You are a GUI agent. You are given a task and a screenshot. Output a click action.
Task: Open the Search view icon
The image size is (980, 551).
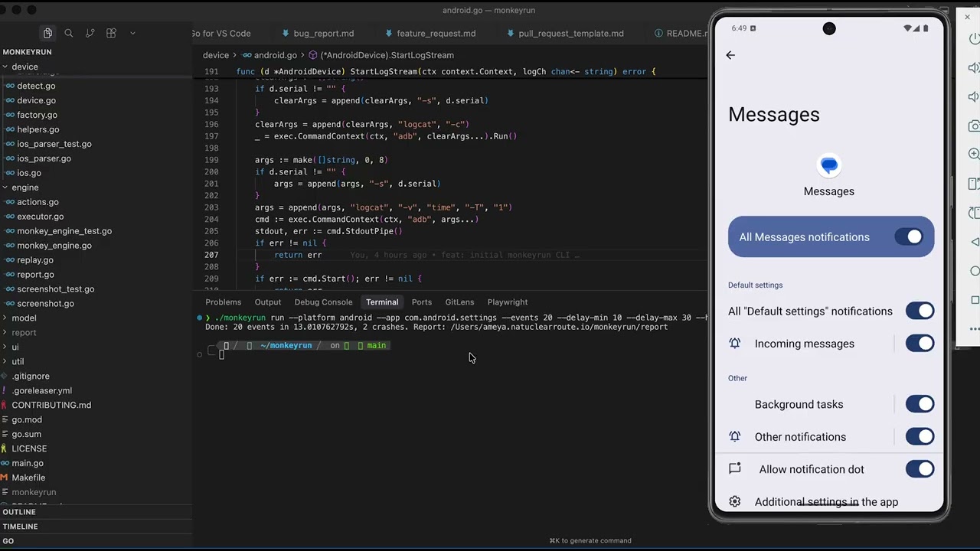pyautogui.click(x=69, y=33)
